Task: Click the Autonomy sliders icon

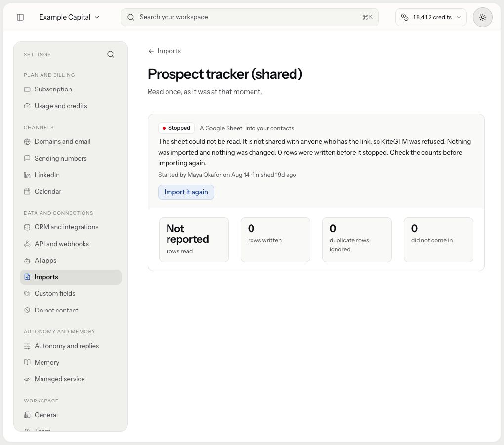Action: 27,346
